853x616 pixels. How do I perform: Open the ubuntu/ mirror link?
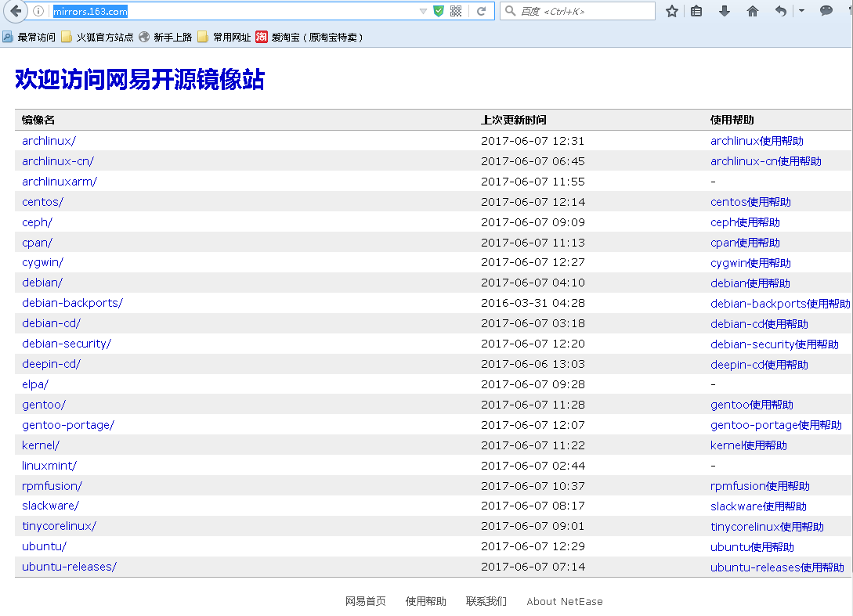[x=44, y=546]
